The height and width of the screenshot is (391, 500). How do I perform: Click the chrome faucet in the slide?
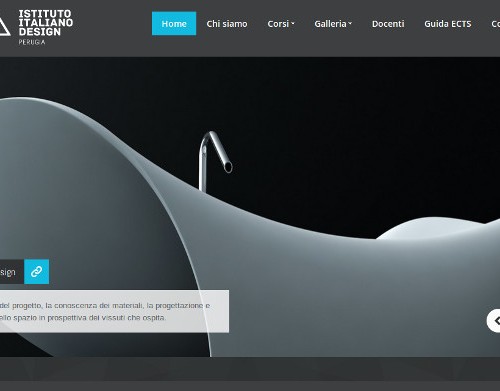[x=215, y=160]
